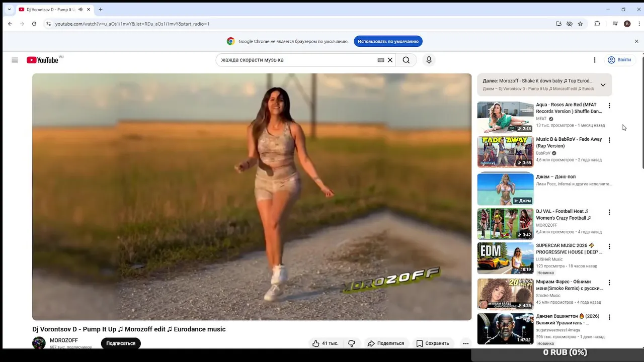Clear the search query with X
644x362 pixels.
[x=390, y=60]
